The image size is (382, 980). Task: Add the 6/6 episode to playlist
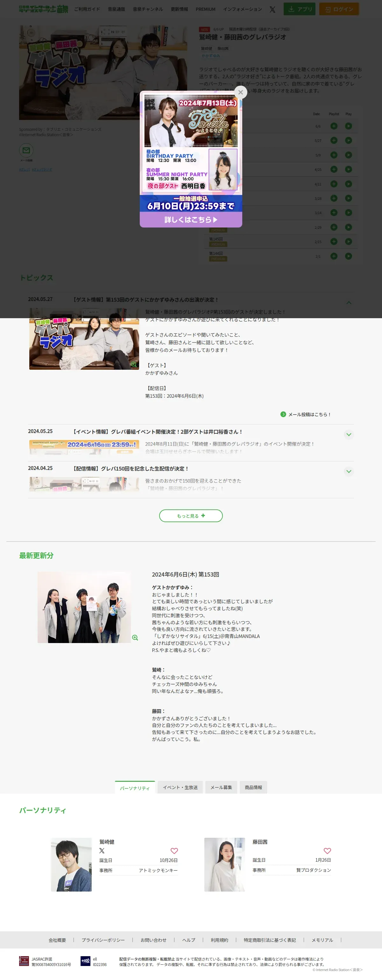[334, 126]
